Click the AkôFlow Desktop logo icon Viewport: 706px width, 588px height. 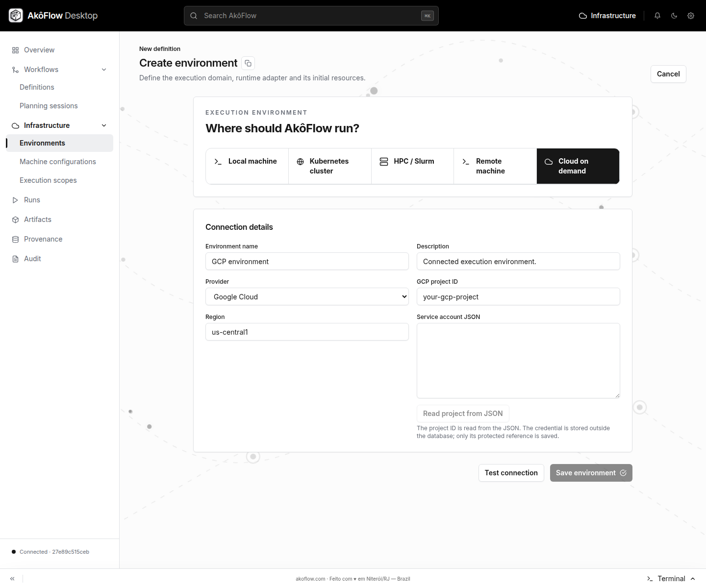[x=16, y=16]
